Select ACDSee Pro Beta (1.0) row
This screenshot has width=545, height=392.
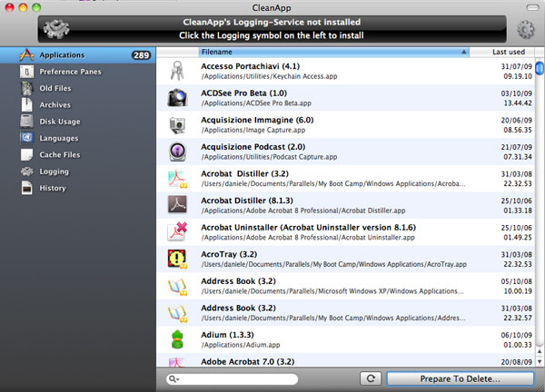click(345, 98)
